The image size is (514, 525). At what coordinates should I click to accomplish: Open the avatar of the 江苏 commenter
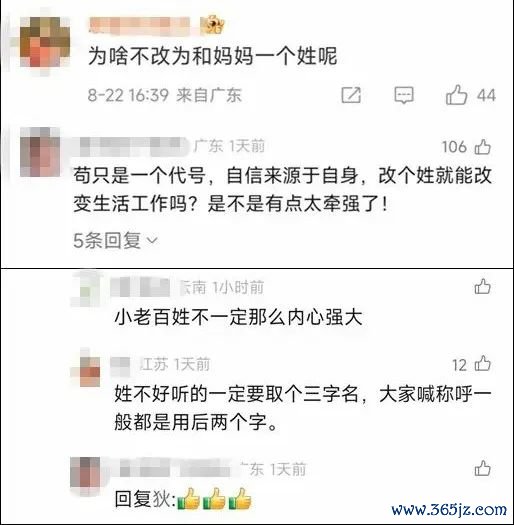pyautogui.click(x=85, y=371)
